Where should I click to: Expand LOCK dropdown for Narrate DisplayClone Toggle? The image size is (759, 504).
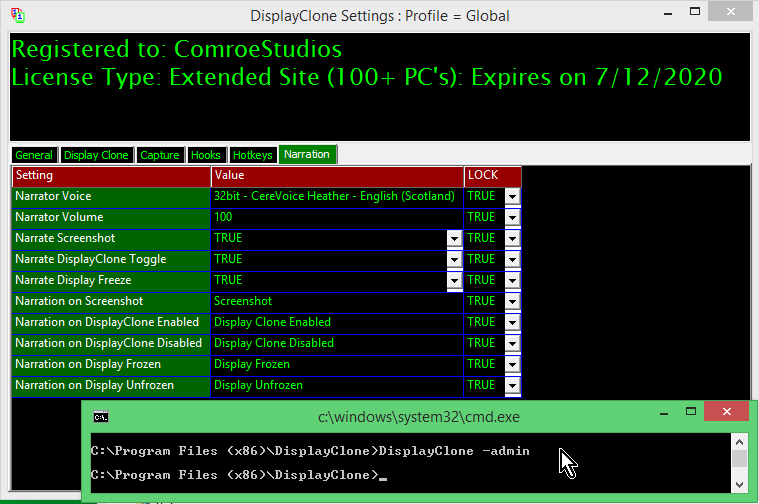512,260
